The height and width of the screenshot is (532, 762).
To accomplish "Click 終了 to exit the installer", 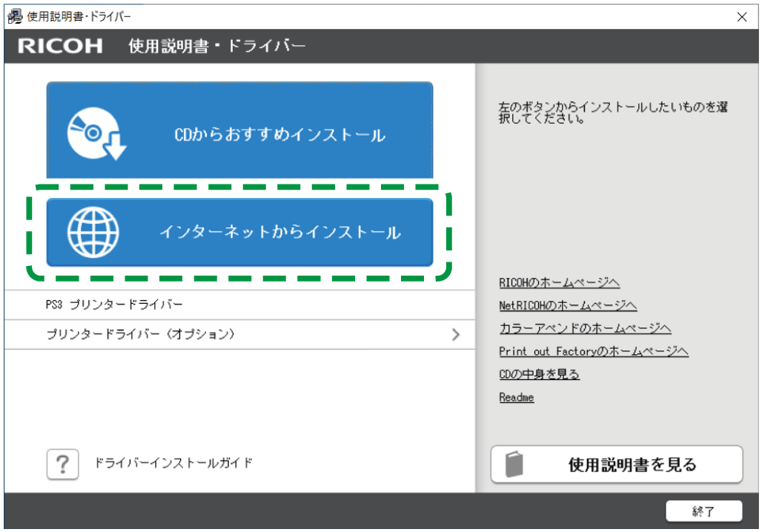I will 706,511.
